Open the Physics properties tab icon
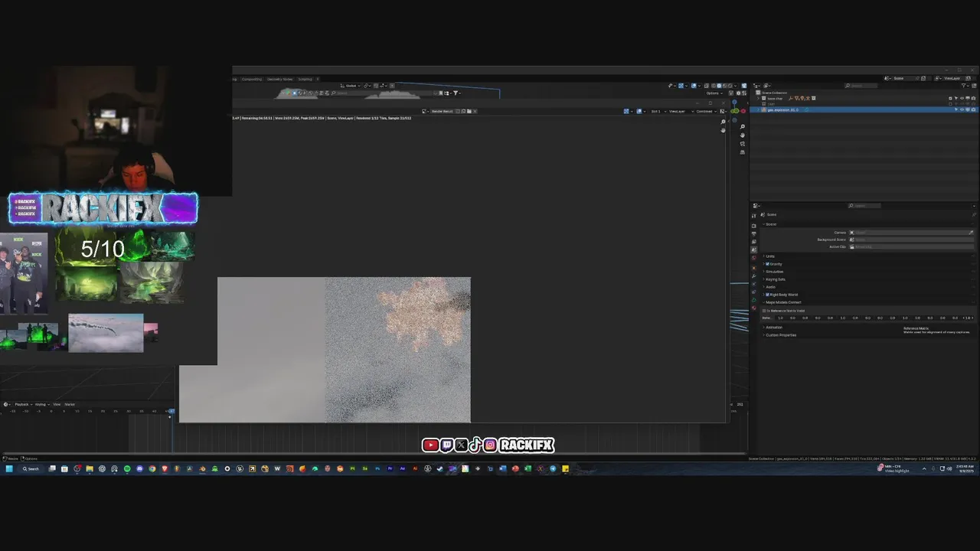 tap(754, 284)
